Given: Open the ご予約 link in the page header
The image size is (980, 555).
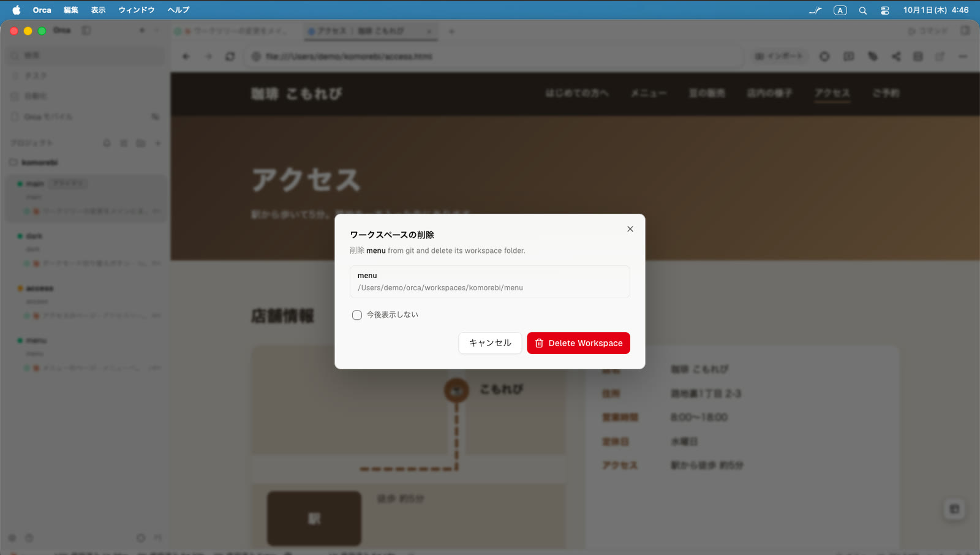Looking at the screenshot, I should pyautogui.click(x=886, y=93).
